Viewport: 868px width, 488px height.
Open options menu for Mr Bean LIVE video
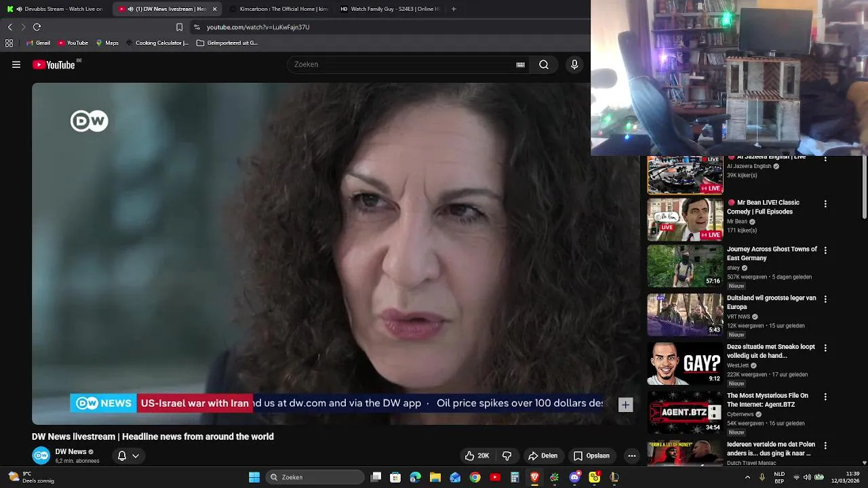[x=825, y=204]
